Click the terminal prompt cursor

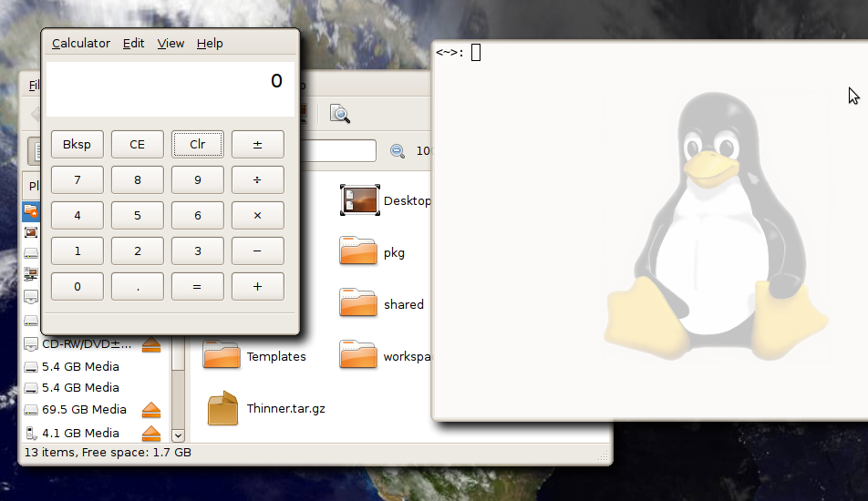(476, 53)
